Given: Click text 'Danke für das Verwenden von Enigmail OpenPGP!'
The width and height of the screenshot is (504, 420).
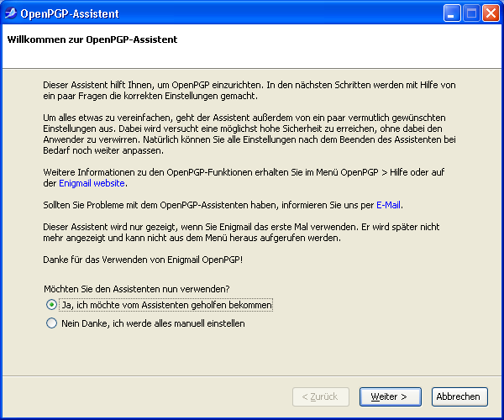Looking at the screenshot, I should point(143,260).
